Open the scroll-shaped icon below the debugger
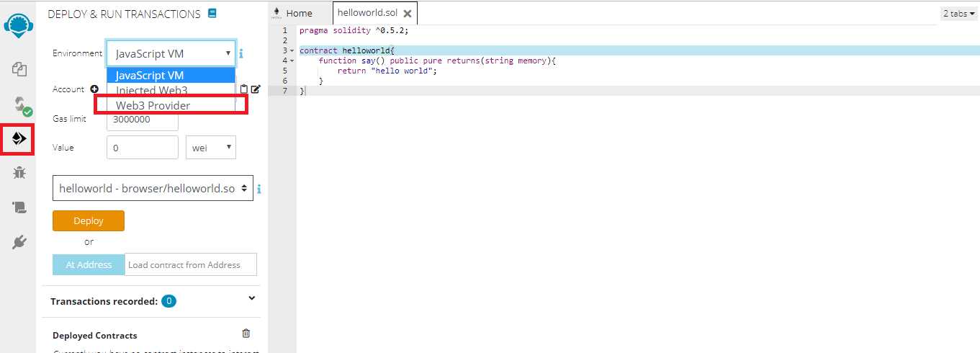The image size is (980, 353). (x=19, y=207)
